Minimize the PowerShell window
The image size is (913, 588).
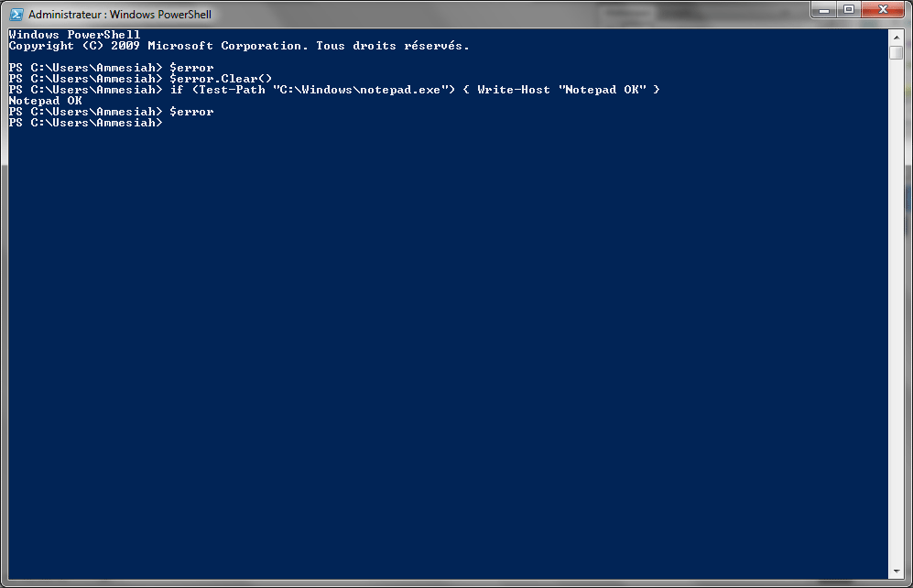click(x=824, y=10)
